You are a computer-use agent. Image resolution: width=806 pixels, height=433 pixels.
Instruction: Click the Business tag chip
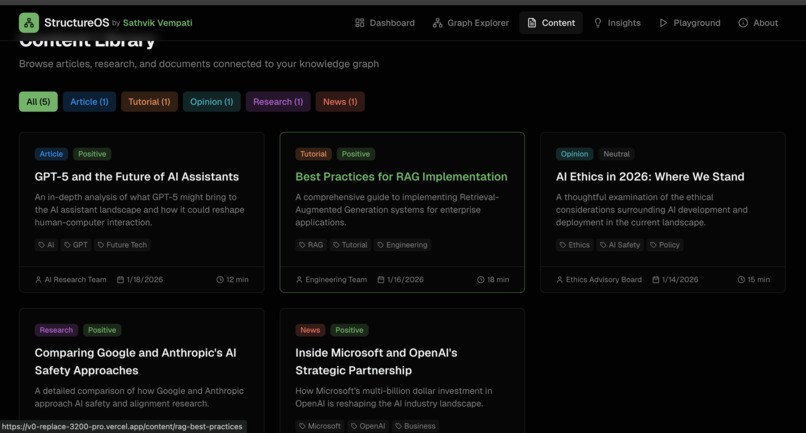(x=415, y=426)
